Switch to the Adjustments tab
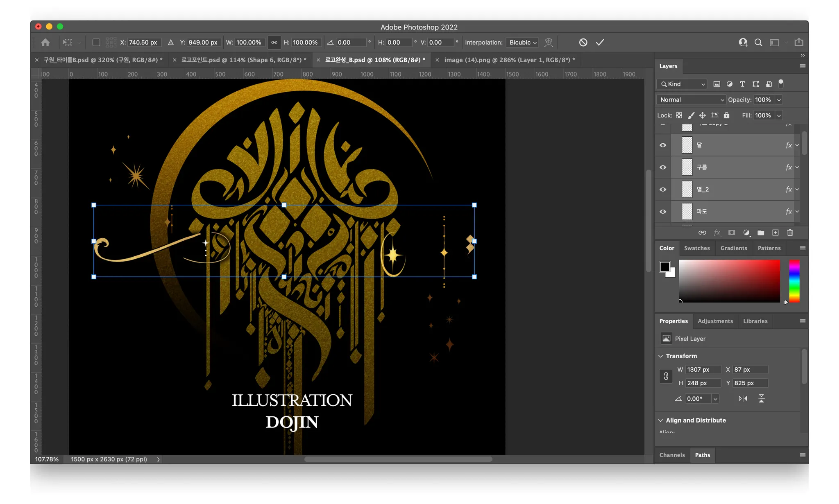Screen dimensions: 839x504 click(715, 321)
